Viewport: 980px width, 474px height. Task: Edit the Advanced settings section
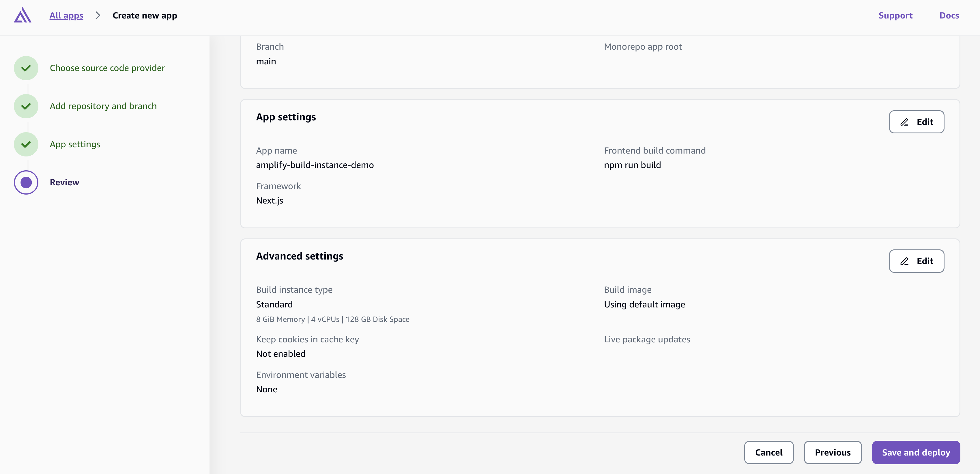(917, 261)
